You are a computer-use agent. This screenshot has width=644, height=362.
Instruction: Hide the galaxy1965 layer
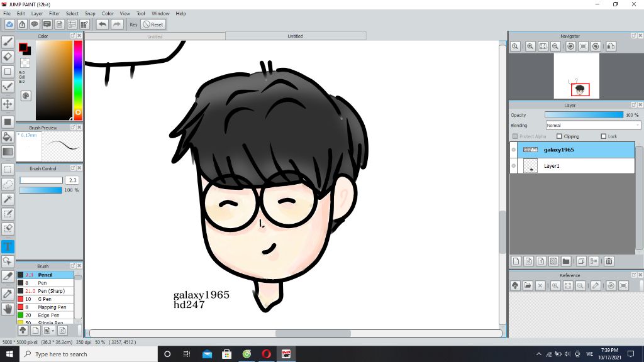click(x=514, y=150)
